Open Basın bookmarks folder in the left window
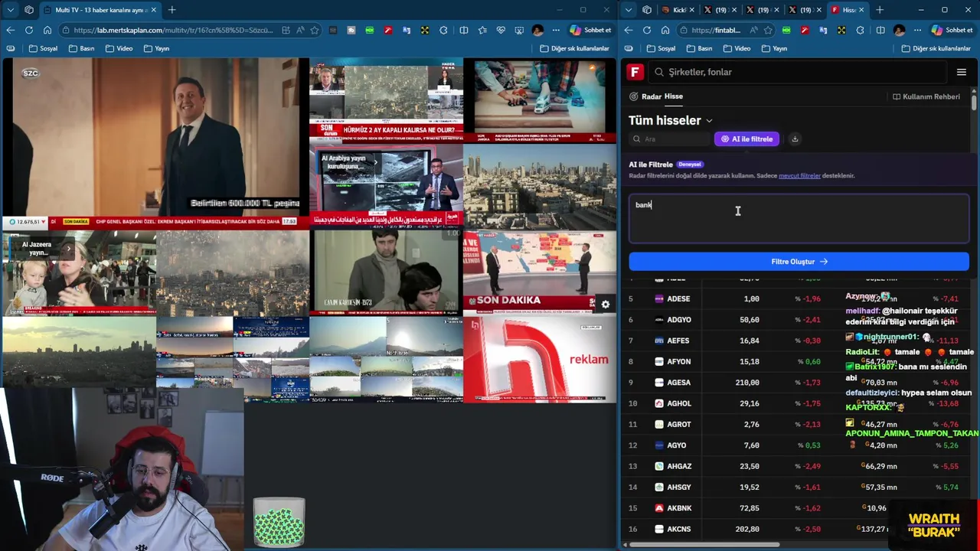 81,48
